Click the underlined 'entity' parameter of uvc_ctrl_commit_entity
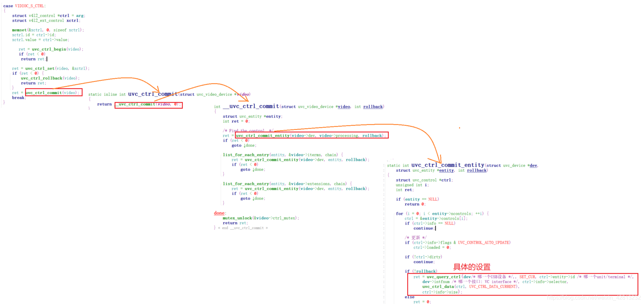Image resolution: width=644 pixels, height=304 pixels. [x=447, y=170]
